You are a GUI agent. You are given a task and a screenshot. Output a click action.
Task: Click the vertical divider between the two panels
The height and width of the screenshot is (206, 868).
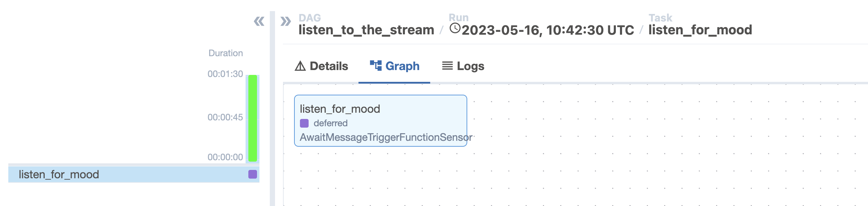pyautogui.click(x=272, y=111)
